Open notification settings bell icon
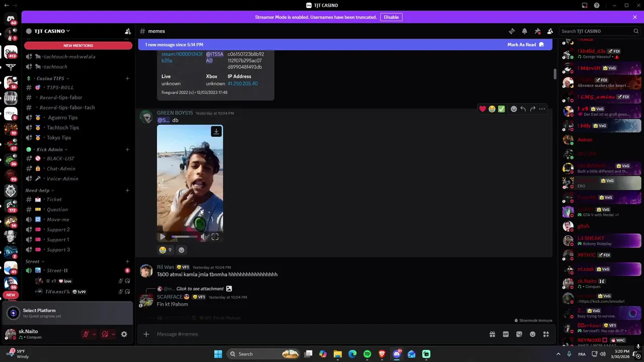The height and width of the screenshot is (362, 644). point(525,31)
